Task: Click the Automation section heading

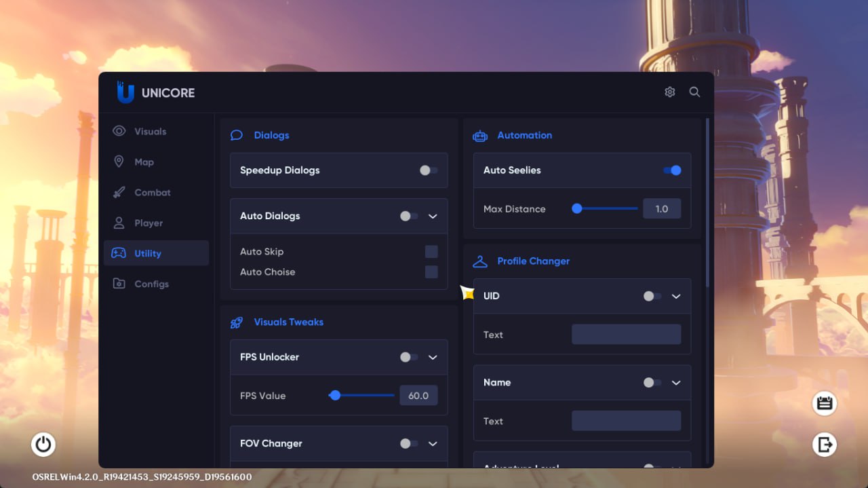Action: [525, 135]
